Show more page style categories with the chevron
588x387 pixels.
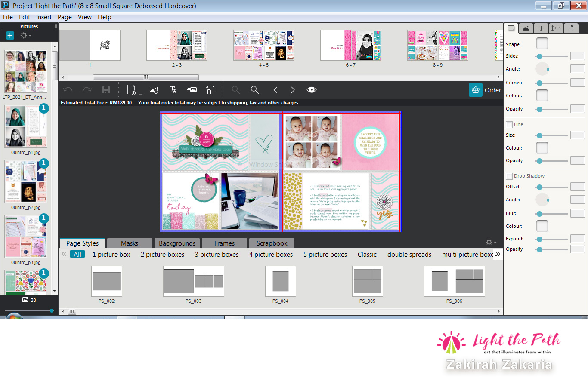498,254
